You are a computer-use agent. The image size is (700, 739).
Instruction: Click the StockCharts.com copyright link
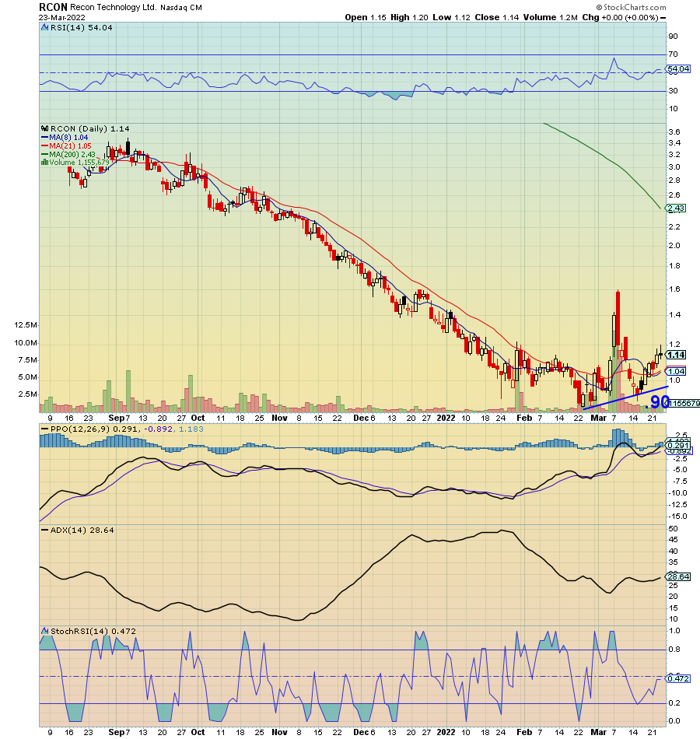pyautogui.click(x=632, y=7)
